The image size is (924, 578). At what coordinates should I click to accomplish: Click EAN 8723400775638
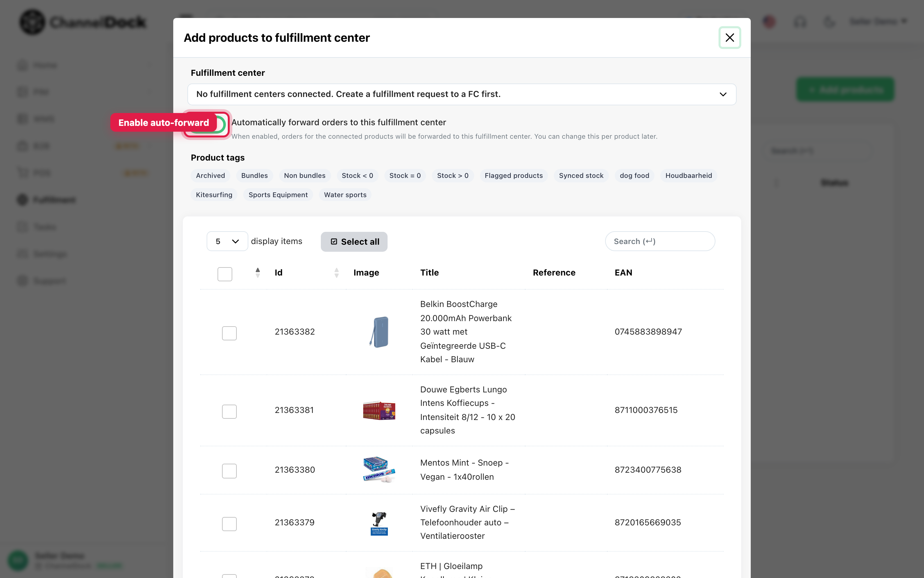647,470
